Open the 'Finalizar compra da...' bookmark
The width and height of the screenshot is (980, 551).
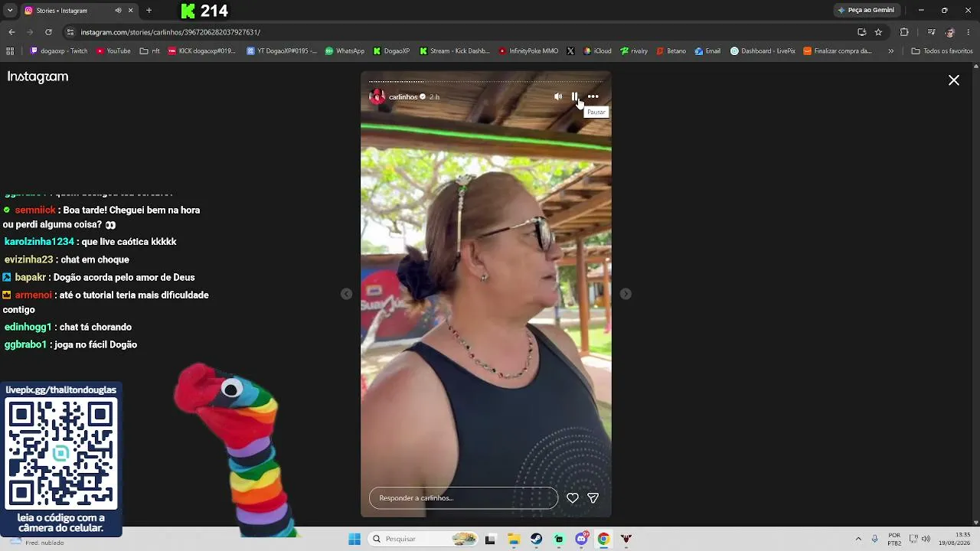point(838,51)
